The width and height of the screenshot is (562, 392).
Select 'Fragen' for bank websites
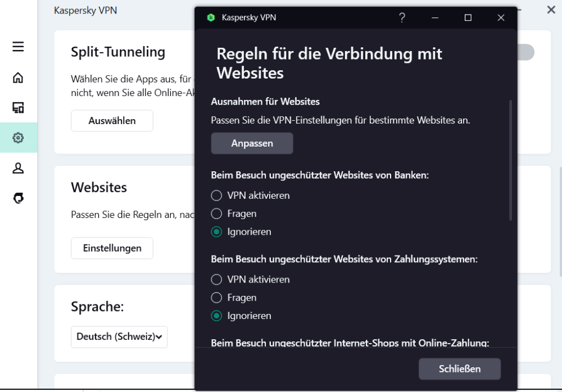click(216, 213)
